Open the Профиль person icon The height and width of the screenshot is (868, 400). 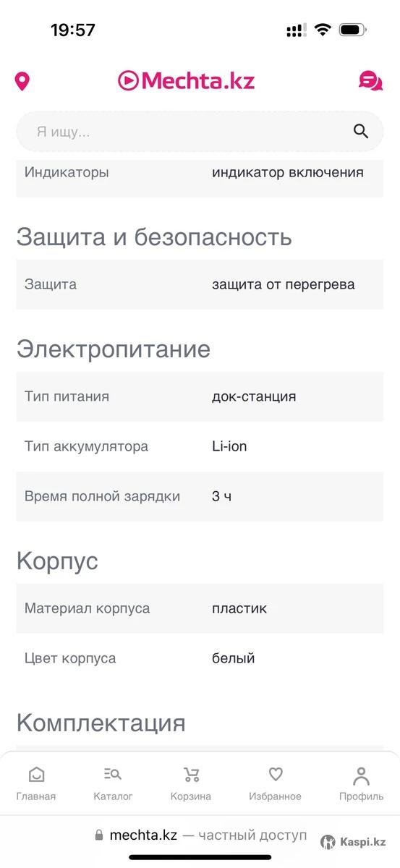coord(362,776)
